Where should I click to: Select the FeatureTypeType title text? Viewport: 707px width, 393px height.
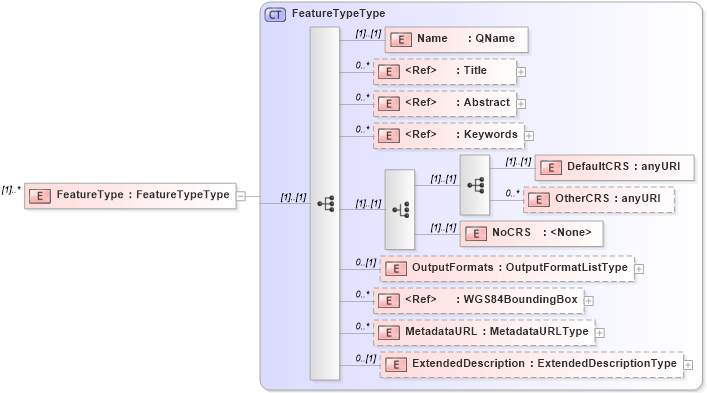click(339, 14)
